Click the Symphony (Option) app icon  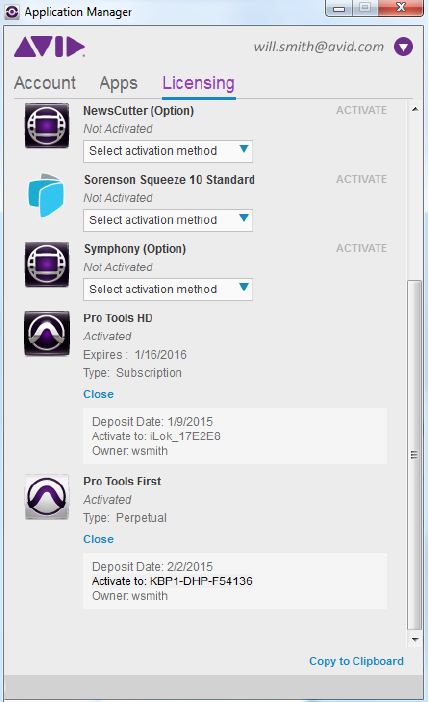pos(47,264)
